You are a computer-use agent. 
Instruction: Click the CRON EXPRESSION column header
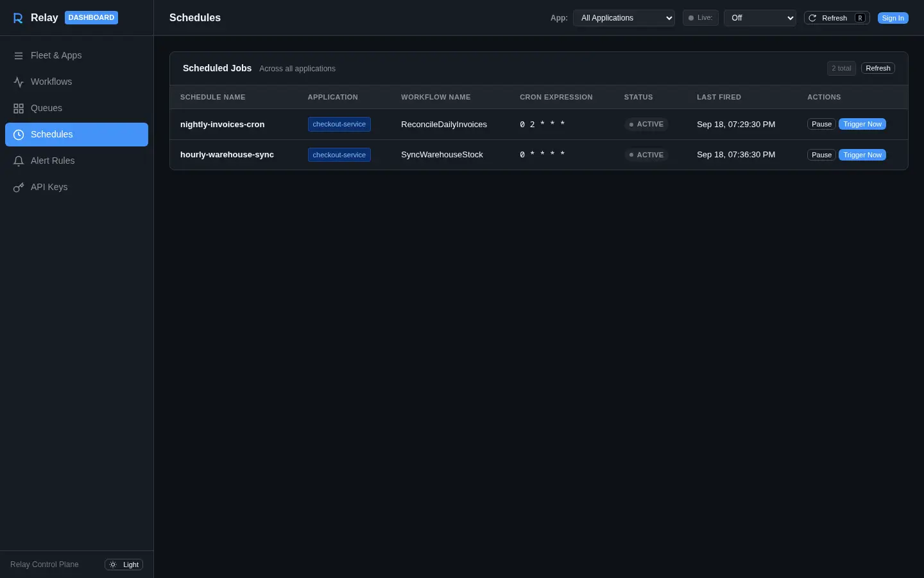click(x=556, y=97)
